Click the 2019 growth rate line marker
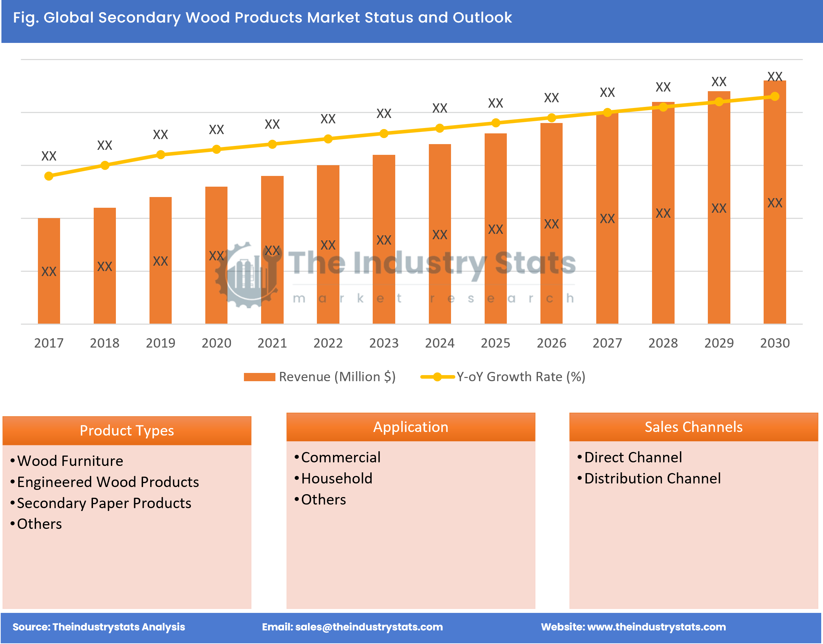The height and width of the screenshot is (644, 823). point(161,154)
